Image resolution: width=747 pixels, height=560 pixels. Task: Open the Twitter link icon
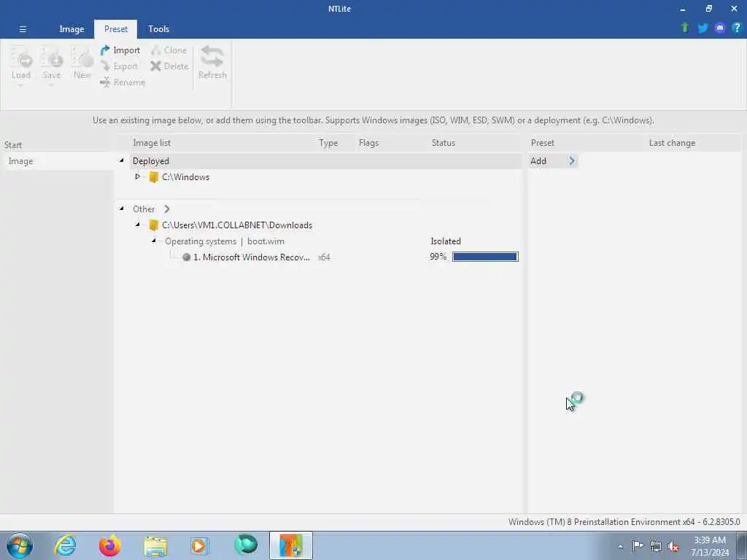[703, 28]
